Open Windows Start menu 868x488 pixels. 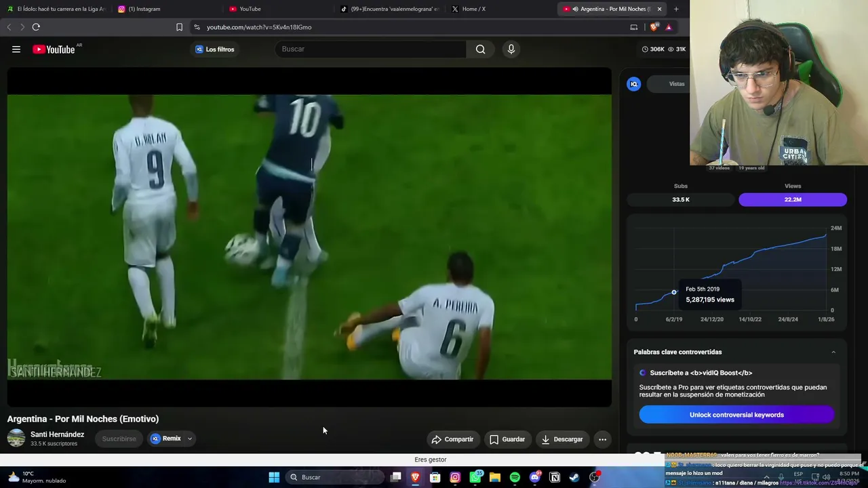pos(274,477)
